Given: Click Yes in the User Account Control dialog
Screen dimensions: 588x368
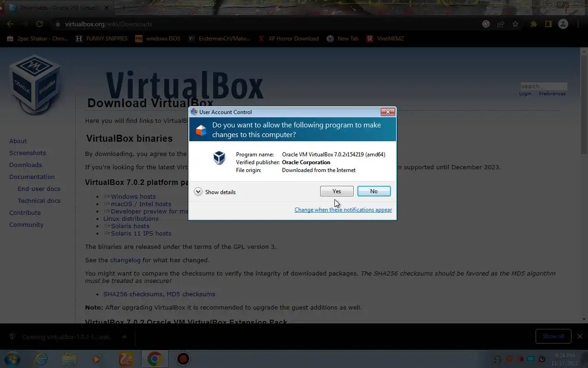Looking at the screenshot, I should pos(337,191).
